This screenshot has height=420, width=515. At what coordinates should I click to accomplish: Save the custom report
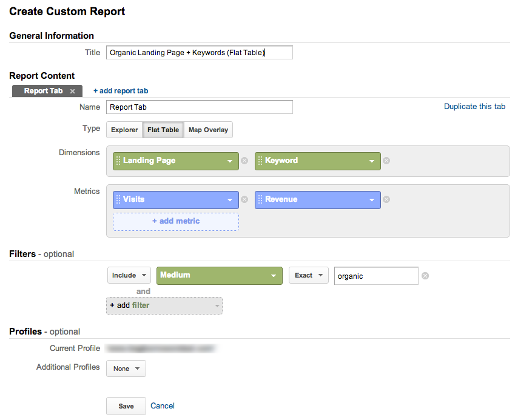[126, 406]
